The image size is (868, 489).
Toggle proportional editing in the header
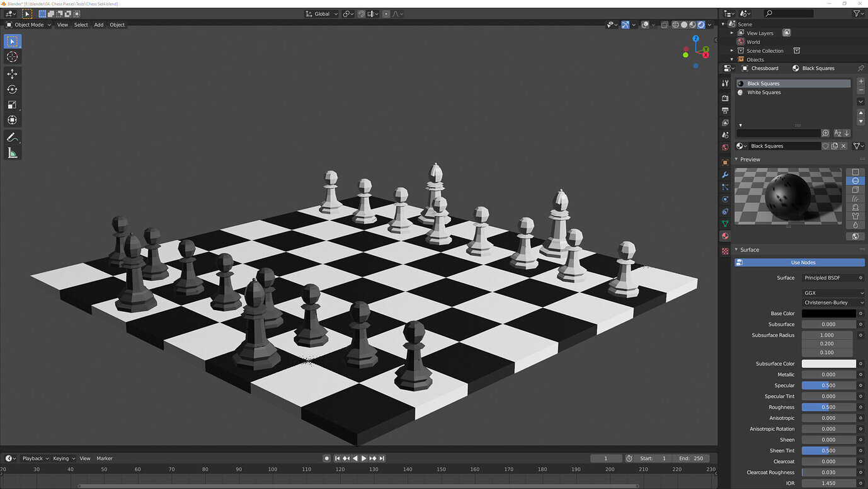coord(386,13)
